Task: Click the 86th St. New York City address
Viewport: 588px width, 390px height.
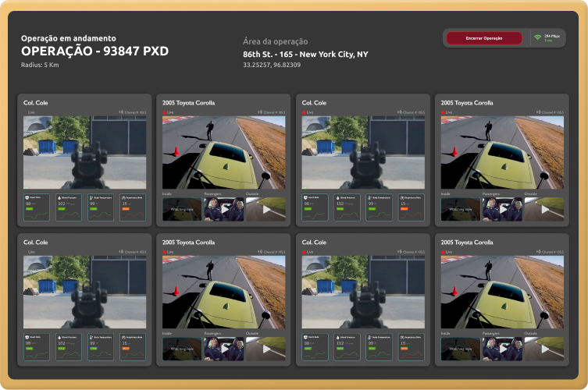Action: [305, 55]
